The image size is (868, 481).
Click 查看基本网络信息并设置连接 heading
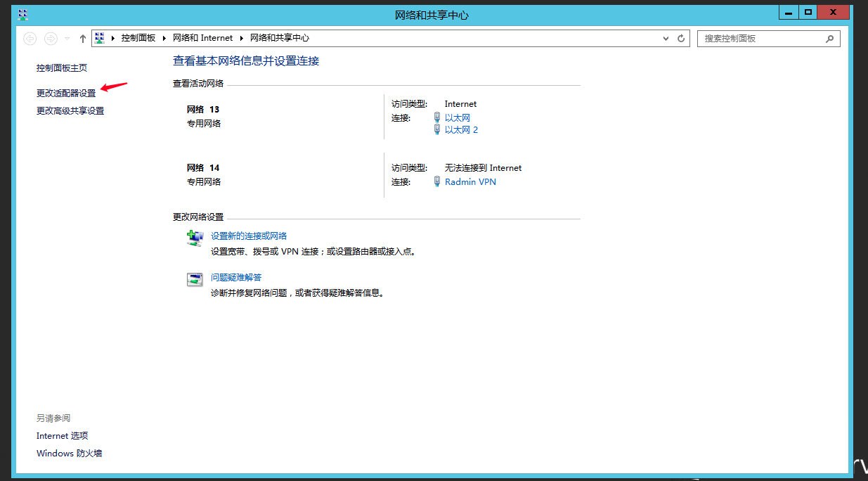[x=246, y=61]
